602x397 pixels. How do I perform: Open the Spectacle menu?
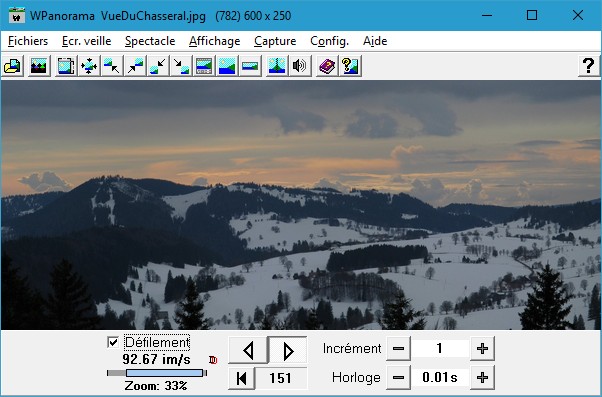150,41
